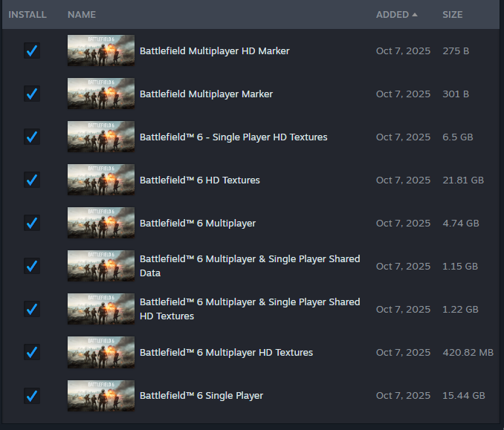Toggle install checkbox for Battlefield 6 Multiplayer
The image size is (504, 430).
(x=32, y=223)
